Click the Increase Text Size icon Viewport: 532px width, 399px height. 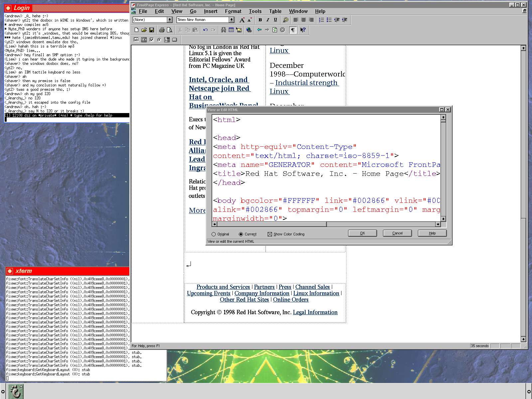242,20
